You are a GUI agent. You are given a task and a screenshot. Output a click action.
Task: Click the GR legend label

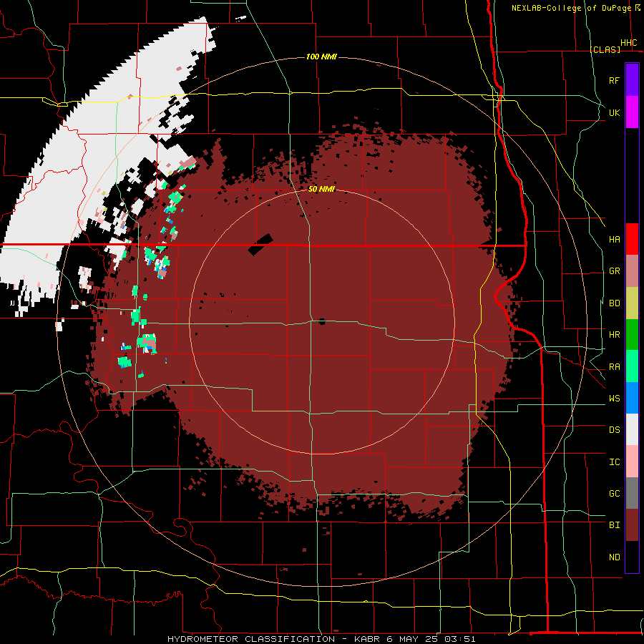pos(615,271)
